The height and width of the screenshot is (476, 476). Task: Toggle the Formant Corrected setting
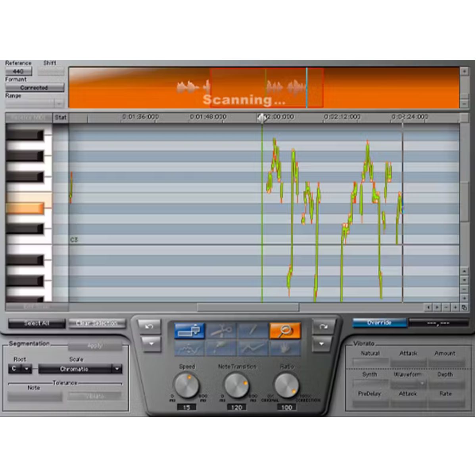coord(34,88)
